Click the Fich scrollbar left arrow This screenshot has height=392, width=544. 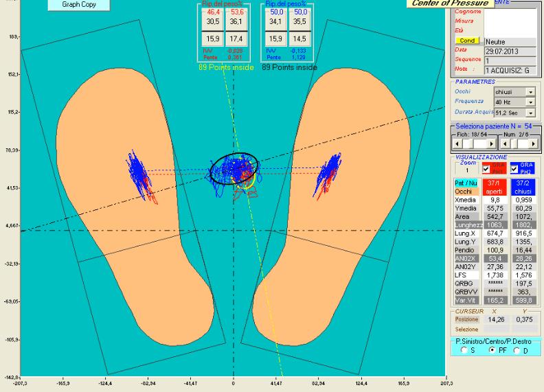pyautogui.click(x=457, y=143)
